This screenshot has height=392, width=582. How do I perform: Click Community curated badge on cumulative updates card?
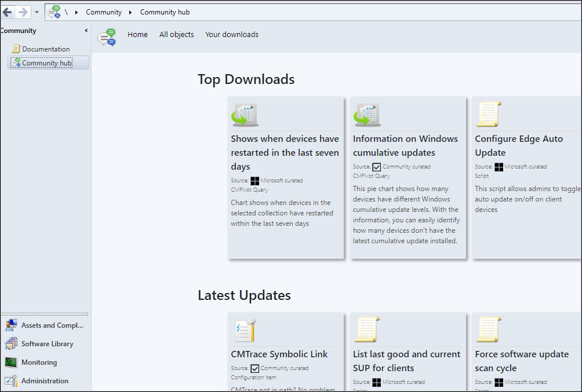click(376, 167)
